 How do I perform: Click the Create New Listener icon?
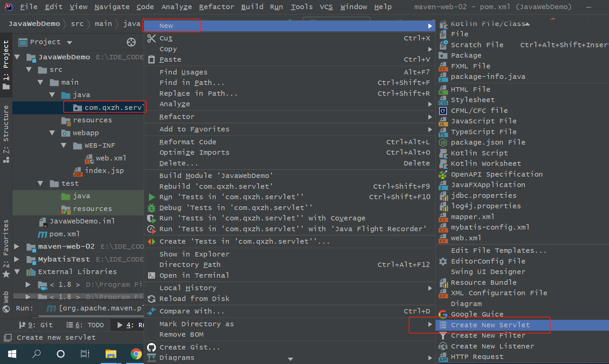(443, 346)
